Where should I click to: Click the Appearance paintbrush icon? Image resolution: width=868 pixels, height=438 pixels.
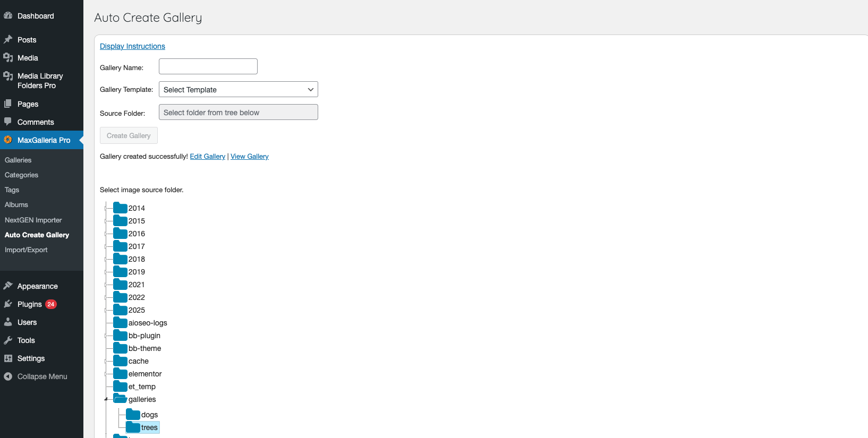(8, 286)
